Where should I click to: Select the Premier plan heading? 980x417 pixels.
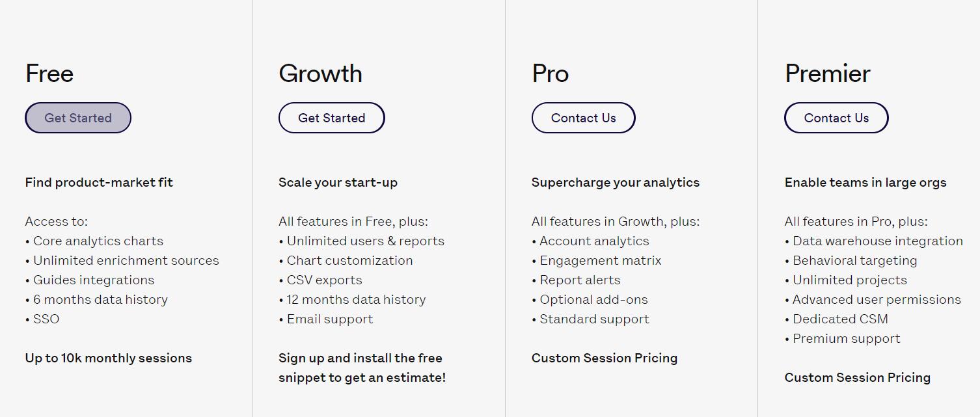[x=828, y=74]
